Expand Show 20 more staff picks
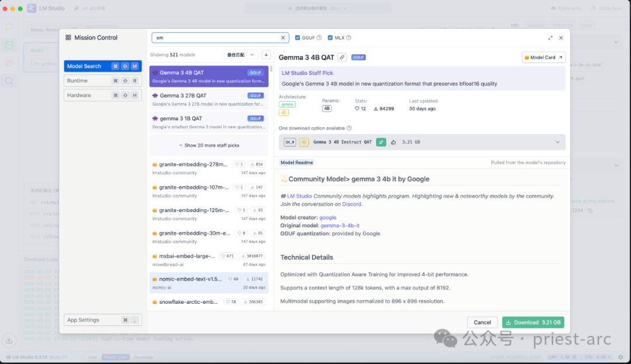The image size is (631, 364). (209, 145)
